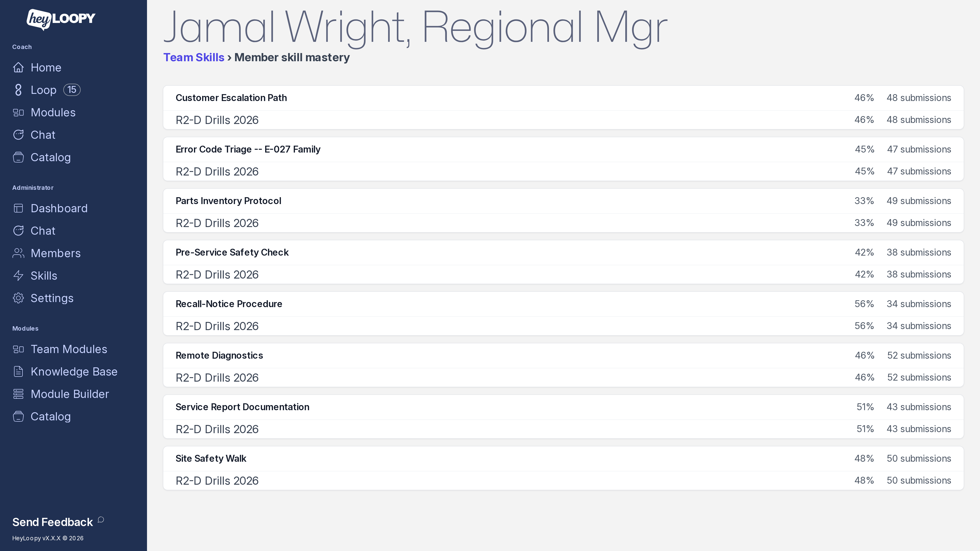Open the Coach Chat bubble icon
The width and height of the screenshot is (980, 551).
[x=18, y=135]
